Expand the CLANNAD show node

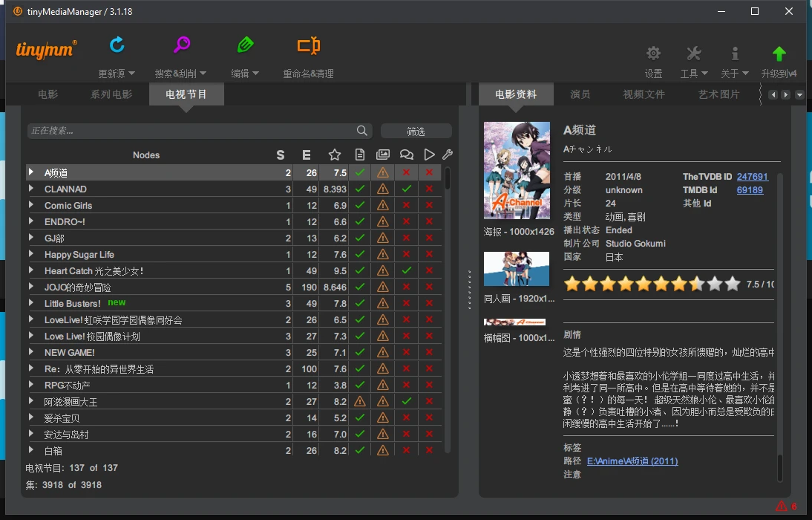31,189
